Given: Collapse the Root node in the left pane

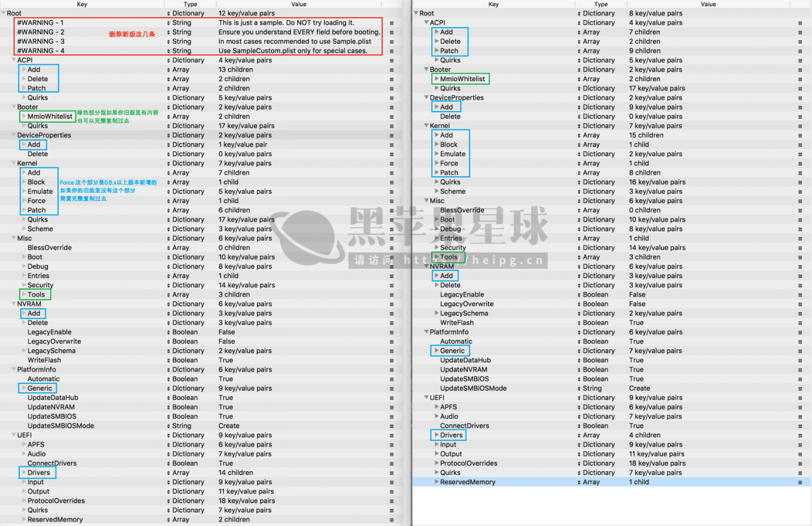Looking at the screenshot, I should [3, 14].
